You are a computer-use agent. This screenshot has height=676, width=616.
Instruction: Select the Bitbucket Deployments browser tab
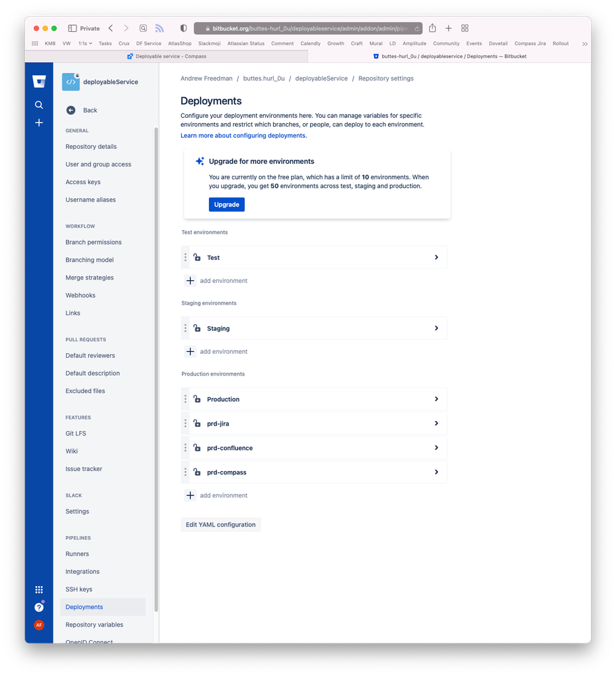coord(450,56)
